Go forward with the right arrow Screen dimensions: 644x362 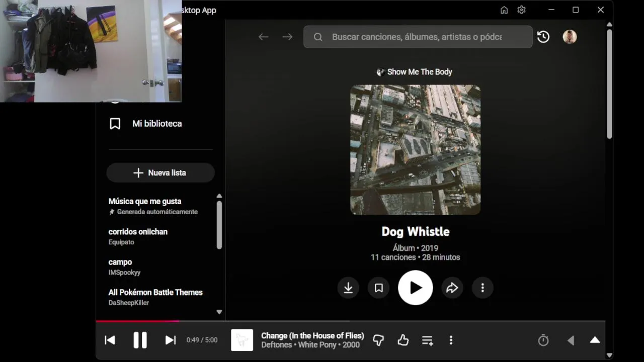click(x=287, y=37)
